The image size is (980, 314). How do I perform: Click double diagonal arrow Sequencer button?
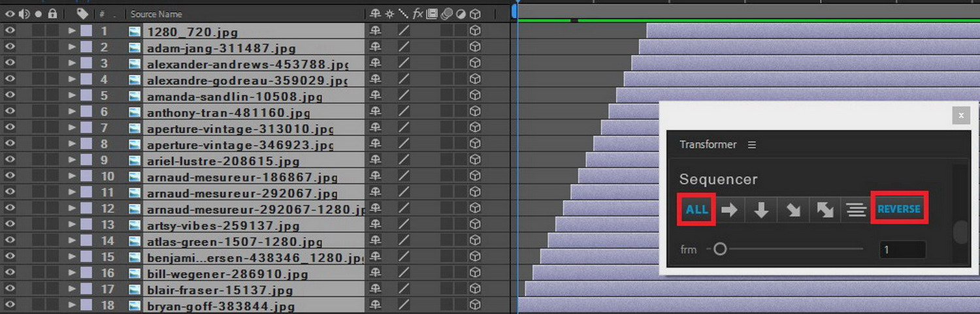click(x=825, y=210)
